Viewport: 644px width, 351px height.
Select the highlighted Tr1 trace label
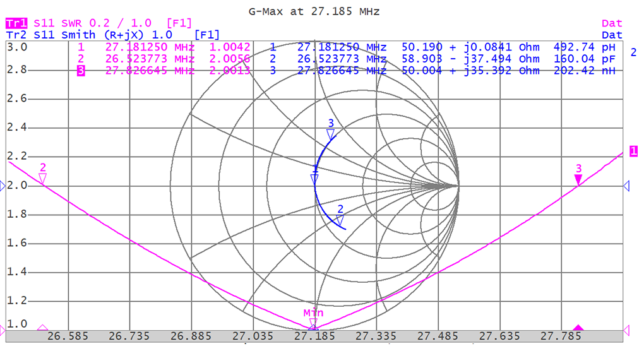point(16,23)
